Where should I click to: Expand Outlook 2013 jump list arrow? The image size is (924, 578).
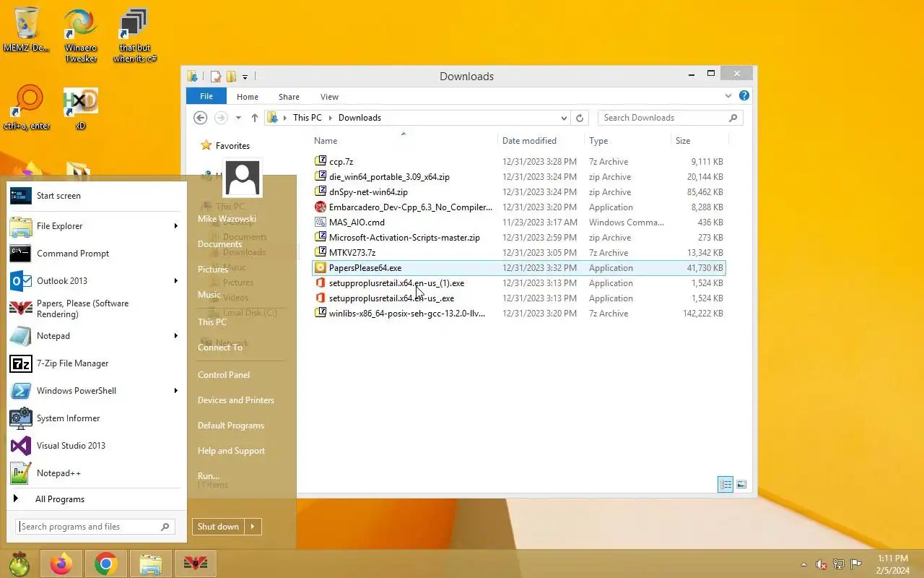click(x=175, y=281)
